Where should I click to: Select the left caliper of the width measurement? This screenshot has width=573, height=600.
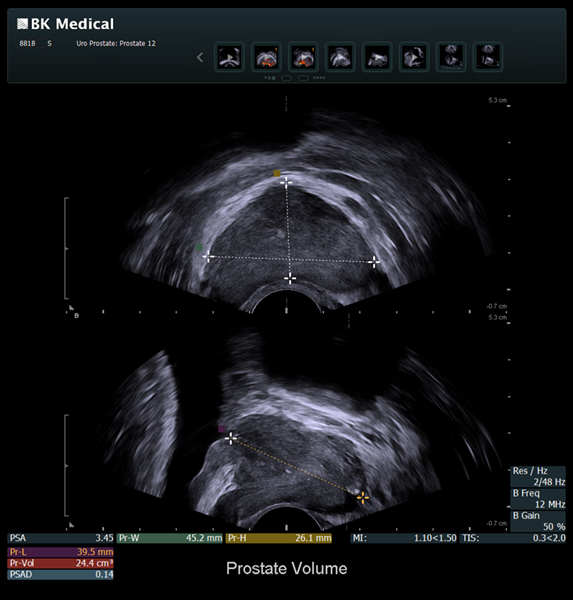(x=208, y=256)
